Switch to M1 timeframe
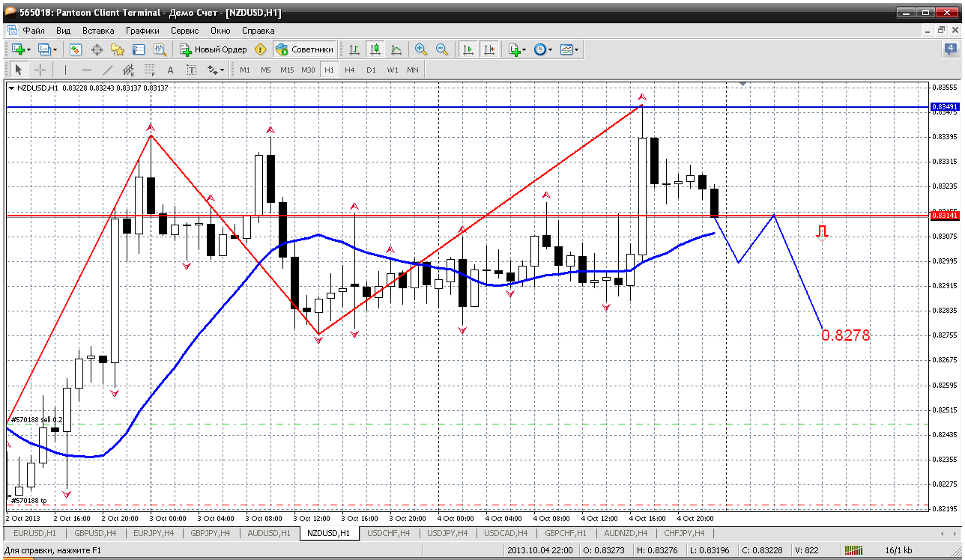 pos(245,70)
